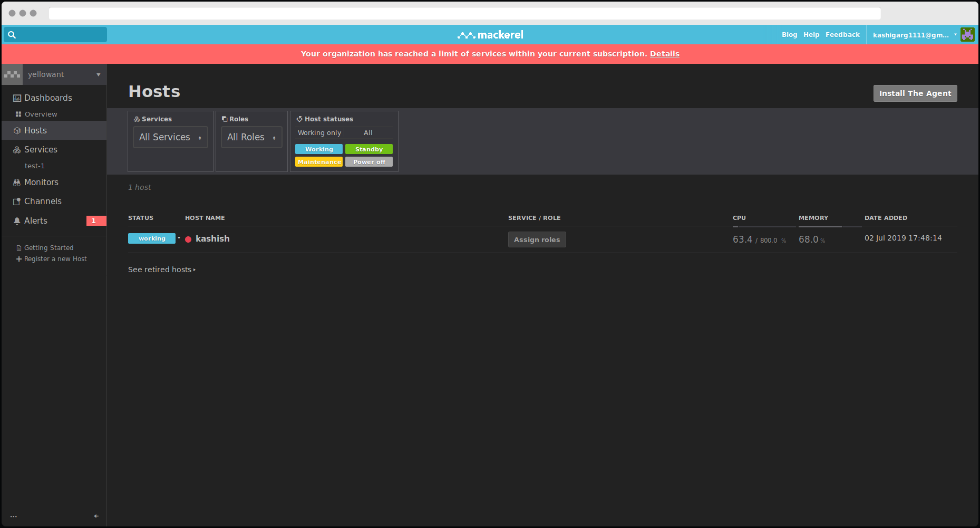The image size is (980, 528).
Task: Open the Feedback link
Action: [x=842, y=35]
